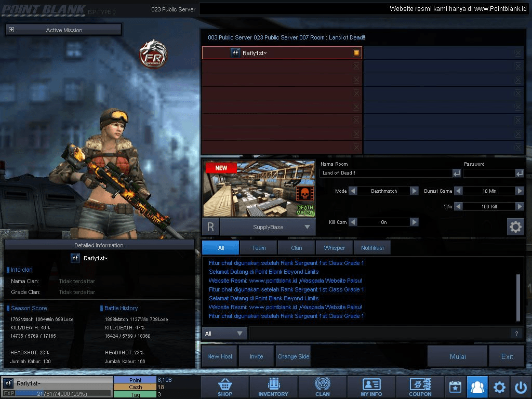
Task: Click Mulai to start the match
Action: tap(458, 356)
